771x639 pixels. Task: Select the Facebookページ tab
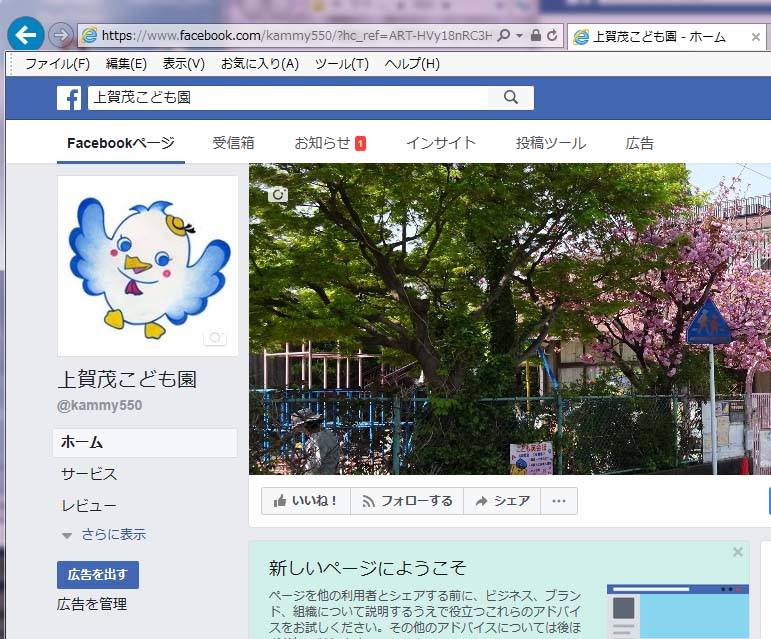click(121, 144)
